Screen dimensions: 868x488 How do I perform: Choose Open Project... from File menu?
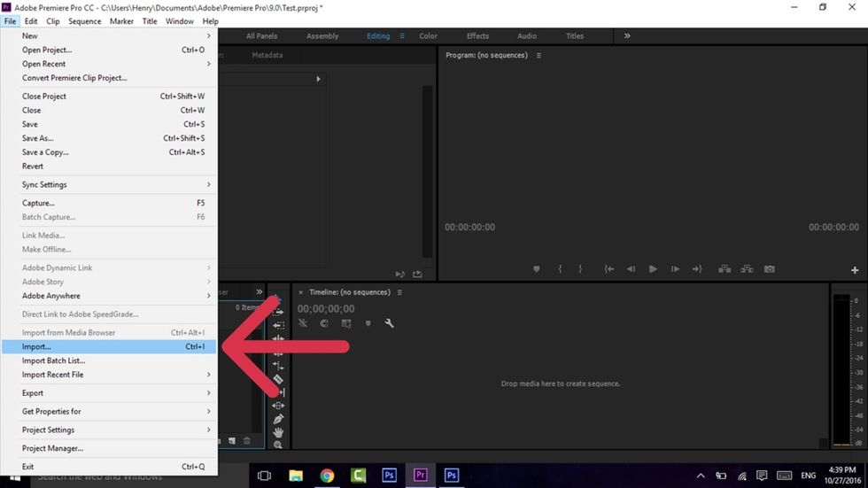109,50
